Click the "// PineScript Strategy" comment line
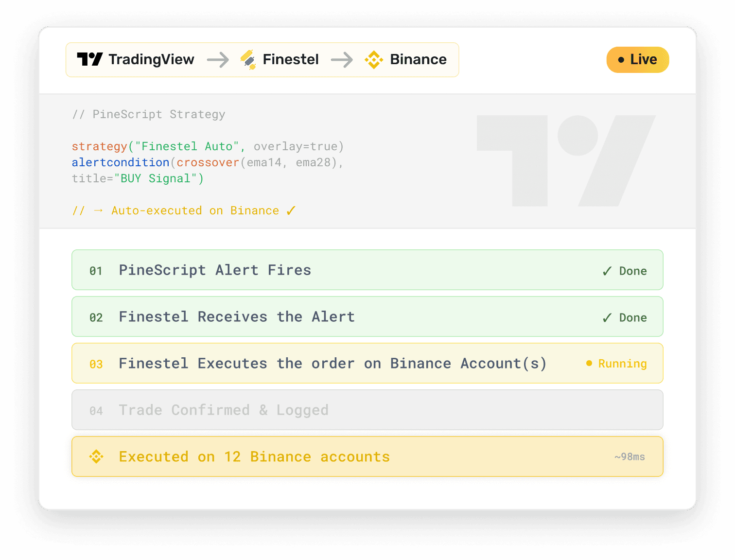The image size is (735, 560). point(149,115)
